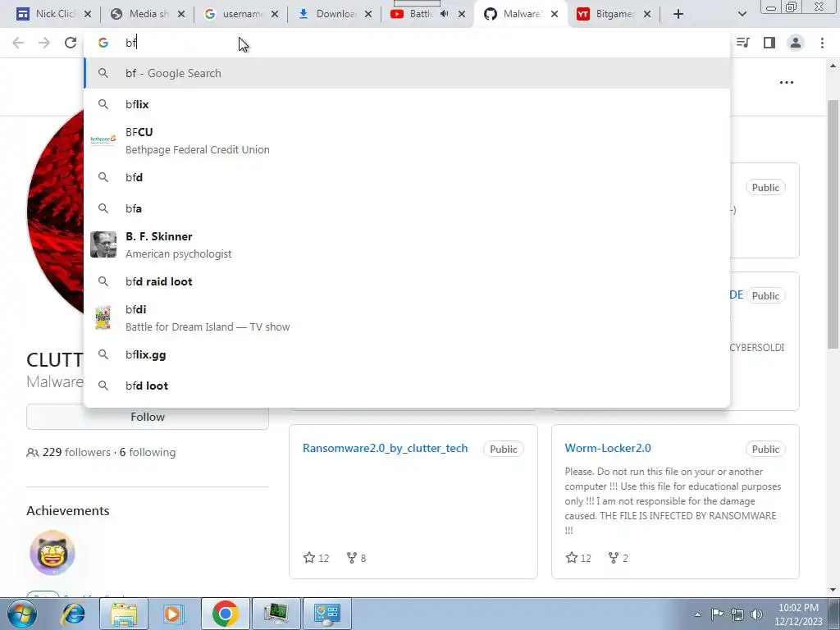
Task: View forks of Ransomware2.0 repo (8 forks)
Action: pyautogui.click(x=356, y=558)
